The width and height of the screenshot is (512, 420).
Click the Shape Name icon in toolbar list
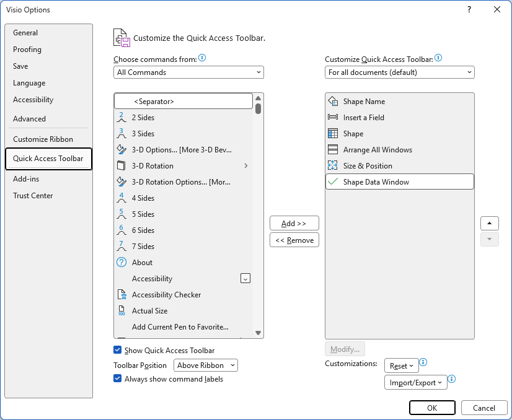point(333,101)
